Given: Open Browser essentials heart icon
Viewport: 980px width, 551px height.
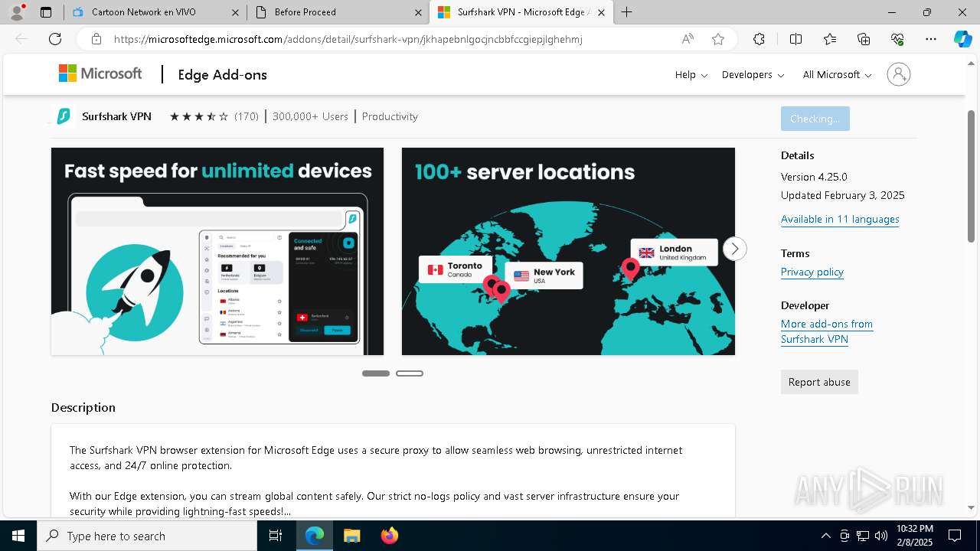Looking at the screenshot, I should pos(897,39).
